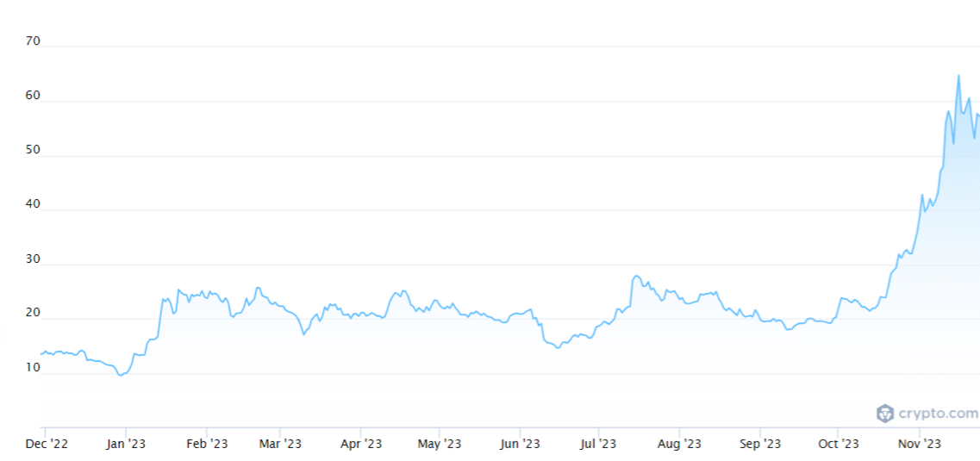Screen dimensions: 980x461
Task: Click the 70 y-axis value
Action: (33, 41)
